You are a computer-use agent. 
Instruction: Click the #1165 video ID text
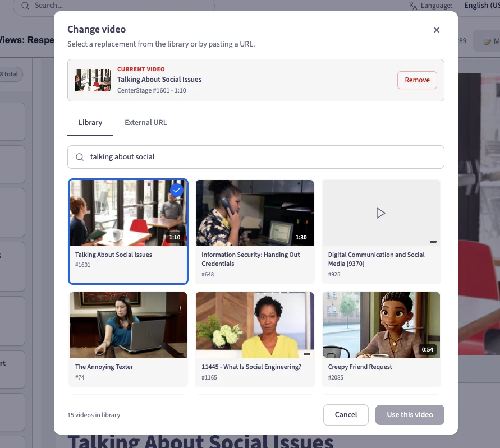click(x=209, y=377)
